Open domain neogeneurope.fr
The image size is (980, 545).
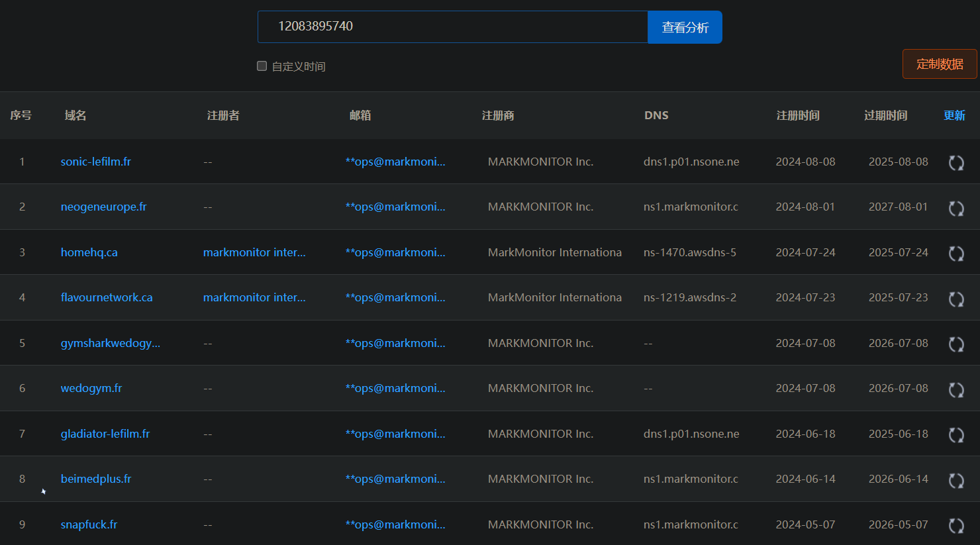click(103, 207)
